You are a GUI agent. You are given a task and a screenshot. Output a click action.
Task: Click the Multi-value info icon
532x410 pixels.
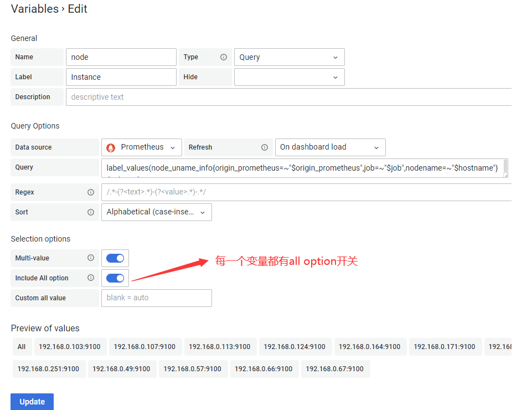coord(91,258)
